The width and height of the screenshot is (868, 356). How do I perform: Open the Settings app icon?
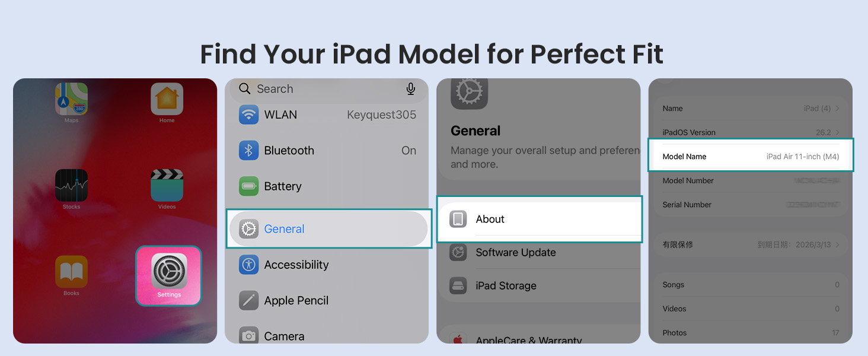tap(169, 271)
